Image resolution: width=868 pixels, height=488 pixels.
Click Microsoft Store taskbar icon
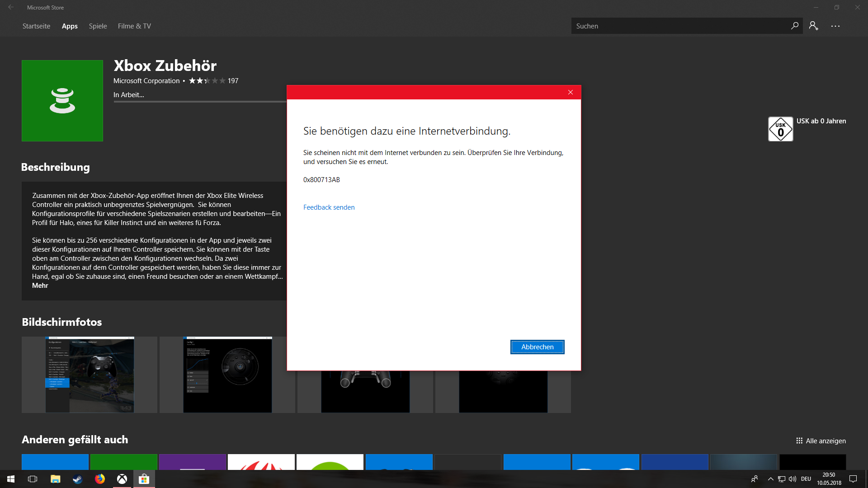click(144, 479)
